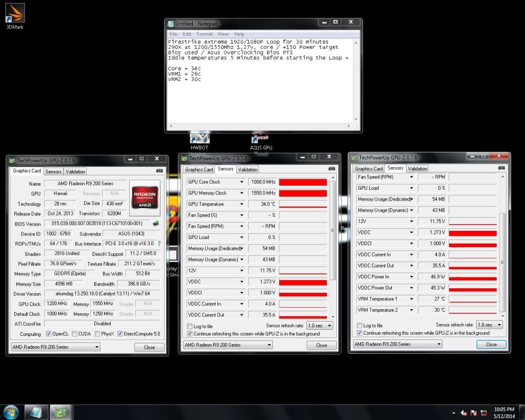Click Close button in VRM Temperature sensors window
Screen dimensions: 525x420
pos(491,344)
